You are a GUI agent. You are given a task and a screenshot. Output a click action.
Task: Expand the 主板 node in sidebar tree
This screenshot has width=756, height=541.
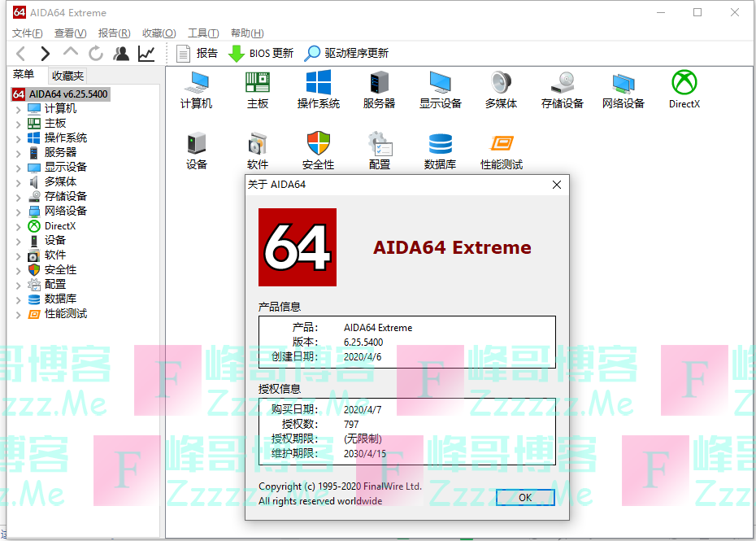coord(19,124)
